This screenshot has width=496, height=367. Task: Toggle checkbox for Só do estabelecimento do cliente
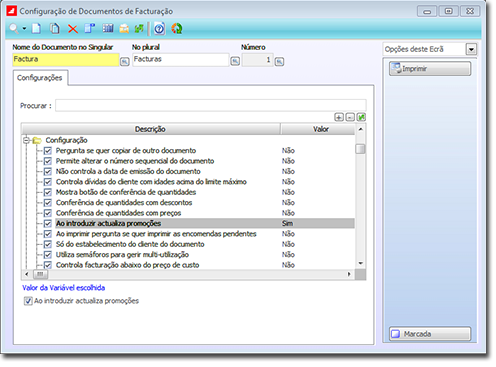click(48, 244)
